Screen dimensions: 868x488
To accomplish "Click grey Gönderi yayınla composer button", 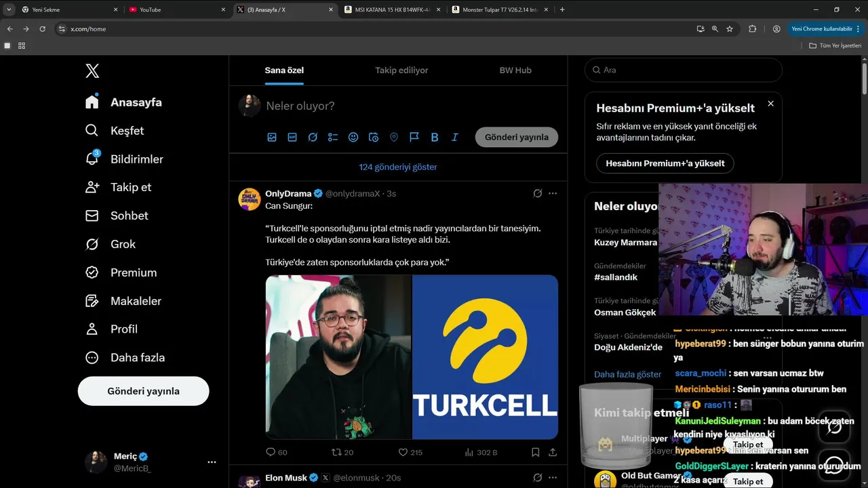I will (517, 137).
